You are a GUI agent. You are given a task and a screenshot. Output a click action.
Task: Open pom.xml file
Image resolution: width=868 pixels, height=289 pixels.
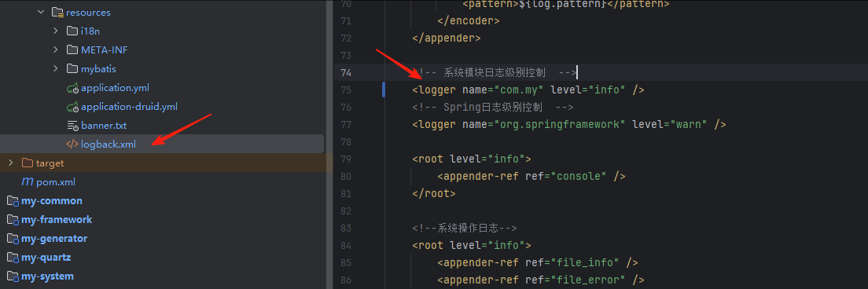[x=56, y=181]
